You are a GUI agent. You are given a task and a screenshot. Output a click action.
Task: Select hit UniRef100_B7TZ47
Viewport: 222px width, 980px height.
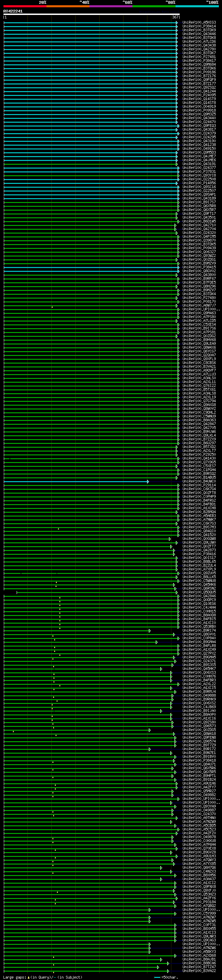point(199,967)
